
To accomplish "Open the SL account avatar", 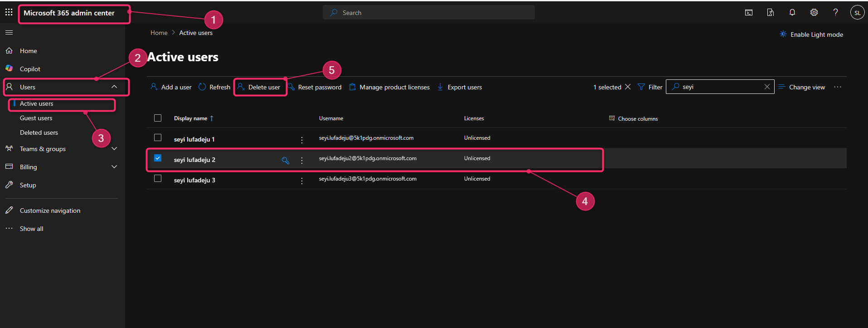I will pos(857,13).
